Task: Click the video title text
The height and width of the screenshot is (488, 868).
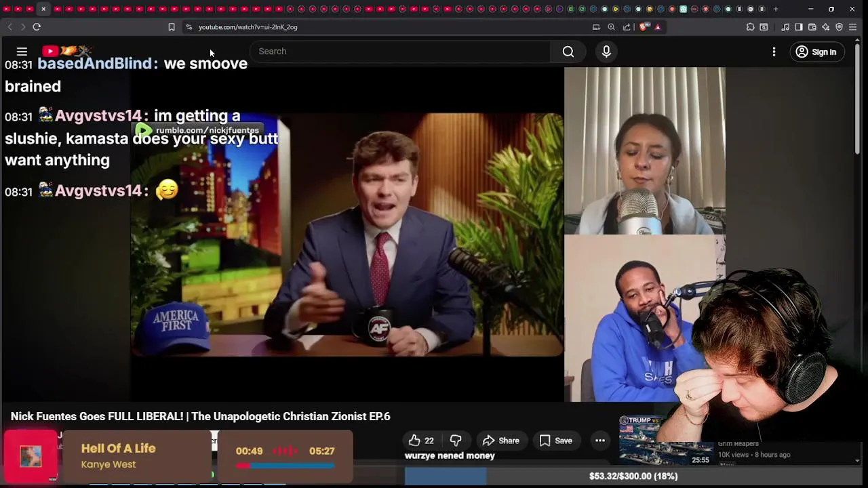Action: pos(201,417)
